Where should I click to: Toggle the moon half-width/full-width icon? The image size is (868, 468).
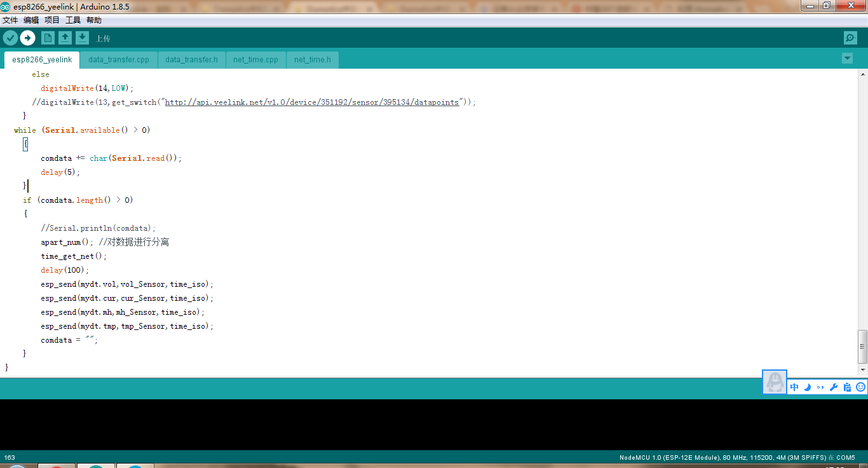[807, 387]
